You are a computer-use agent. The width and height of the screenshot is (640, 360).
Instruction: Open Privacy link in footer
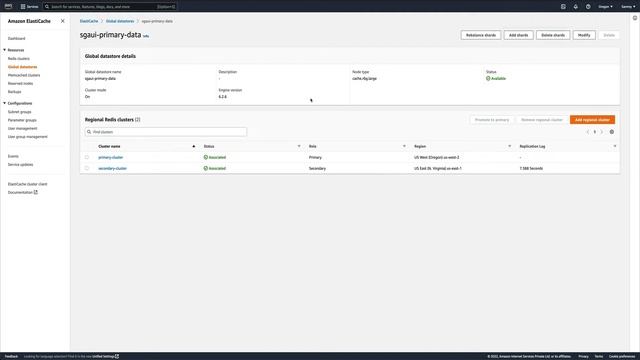[x=583, y=356]
